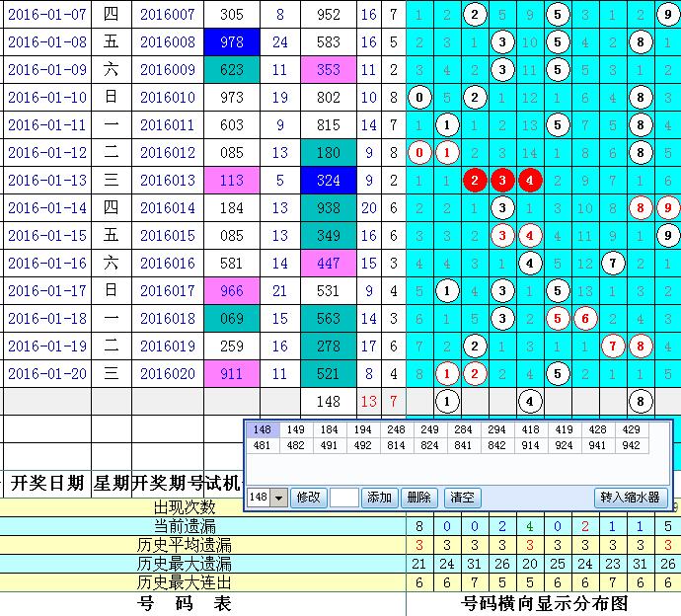681x616 pixels.
Task: Click the 号码横向显示分布图 title
Action: pyautogui.click(x=544, y=604)
